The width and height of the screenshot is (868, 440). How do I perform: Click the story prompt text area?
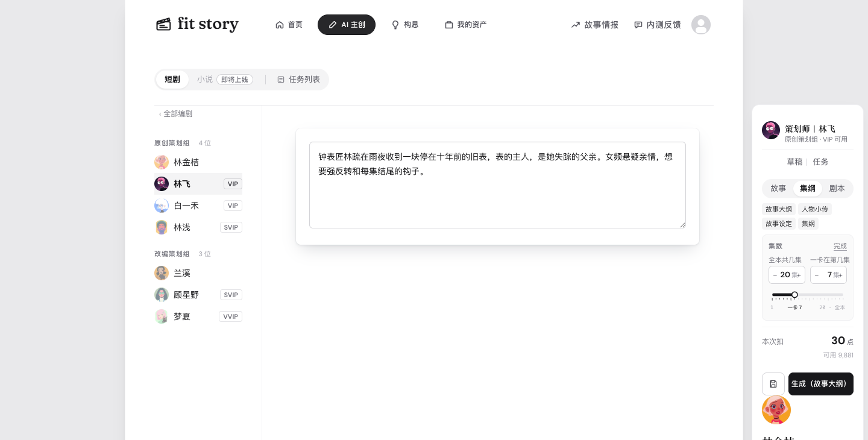click(x=497, y=185)
